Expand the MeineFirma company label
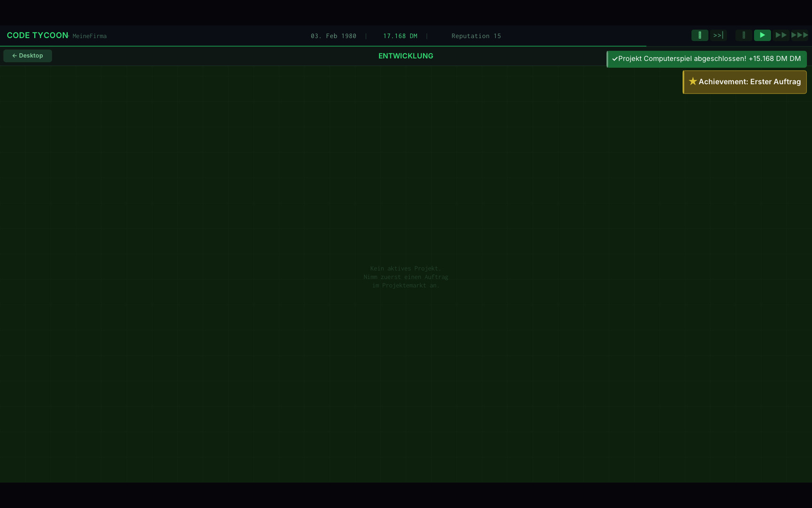This screenshot has width=812, height=508. coord(89,36)
